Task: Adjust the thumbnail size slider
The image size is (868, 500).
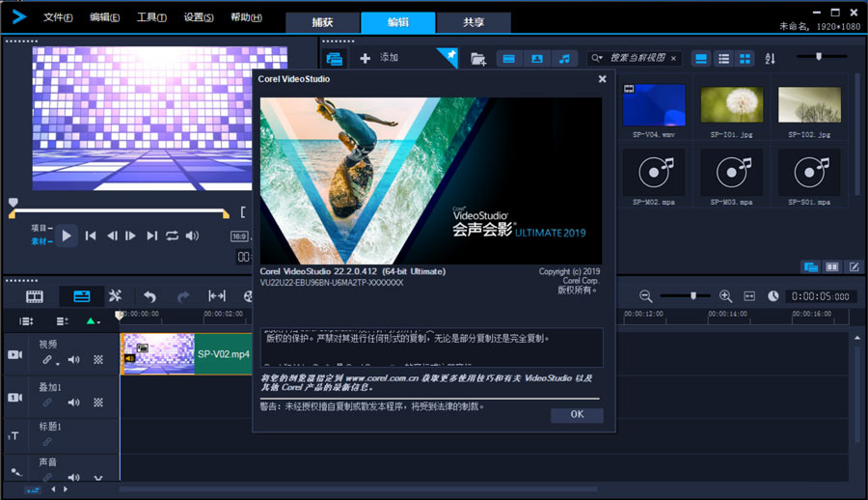Action: 819,58
